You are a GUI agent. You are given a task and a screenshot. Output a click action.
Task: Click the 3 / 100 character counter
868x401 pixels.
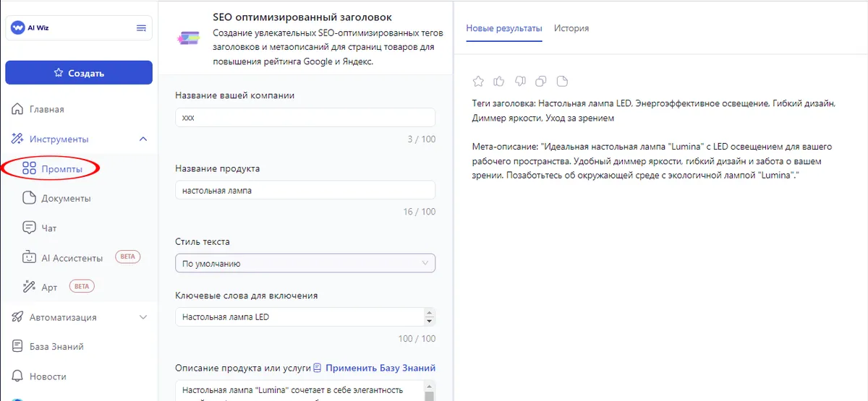coord(422,139)
